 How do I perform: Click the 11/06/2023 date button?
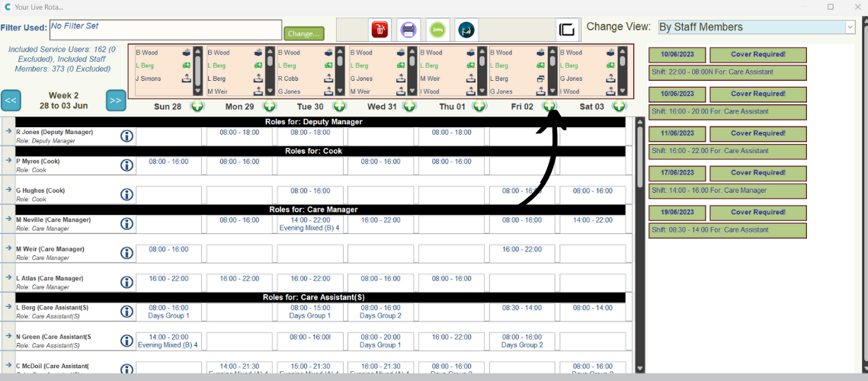tap(677, 133)
